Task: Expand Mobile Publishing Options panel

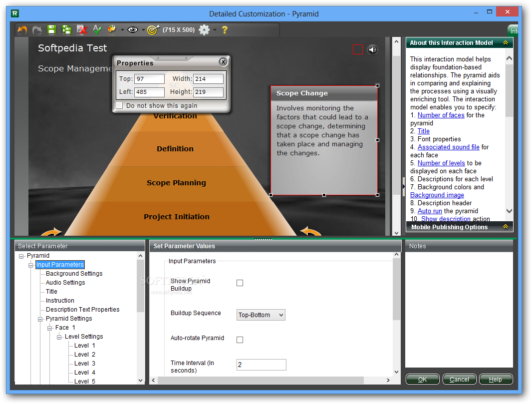Action: click(506, 226)
